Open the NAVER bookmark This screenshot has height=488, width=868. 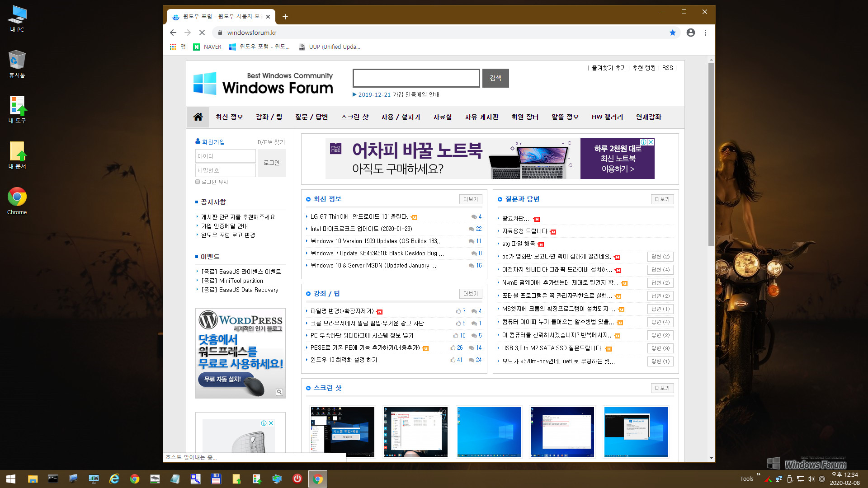pyautogui.click(x=207, y=47)
